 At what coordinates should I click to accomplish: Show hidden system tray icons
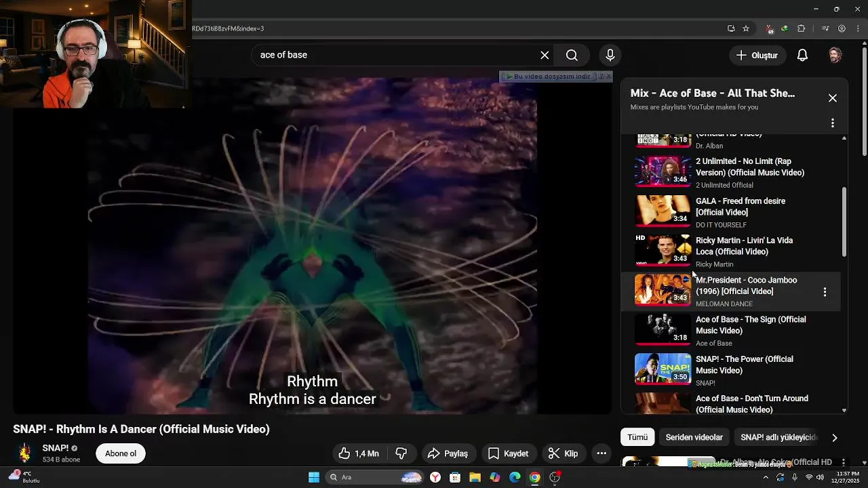[x=766, y=477]
